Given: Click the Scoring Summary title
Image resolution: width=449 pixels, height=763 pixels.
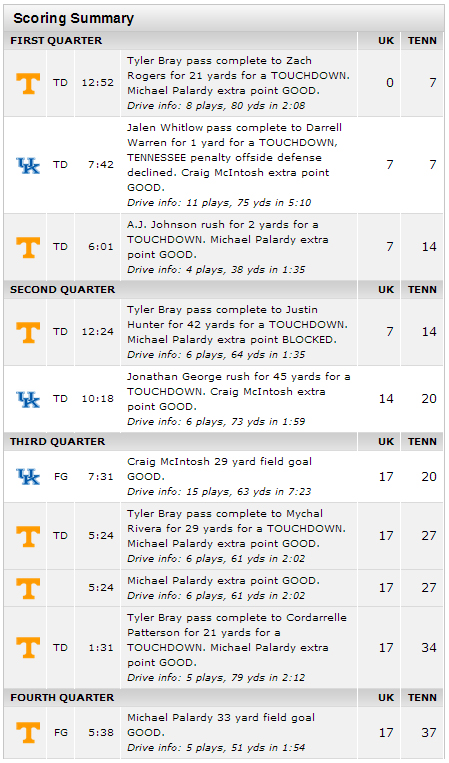Looking at the screenshot, I should pyautogui.click(x=73, y=18).
